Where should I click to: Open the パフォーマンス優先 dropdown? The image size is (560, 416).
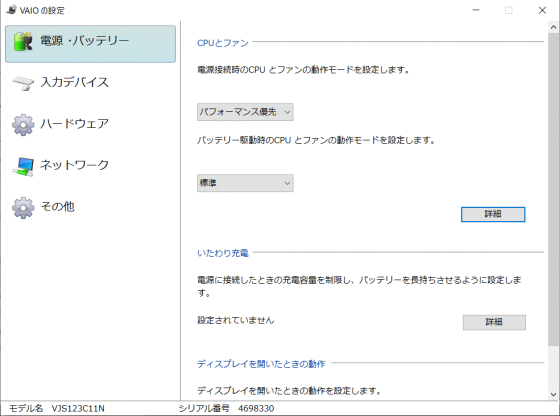245,112
